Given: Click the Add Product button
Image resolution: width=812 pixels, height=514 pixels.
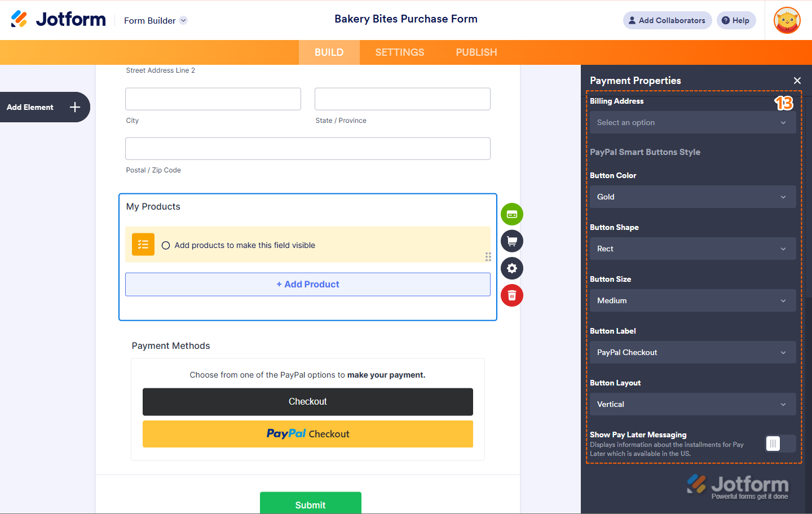Looking at the screenshot, I should click(x=308, y=284).
